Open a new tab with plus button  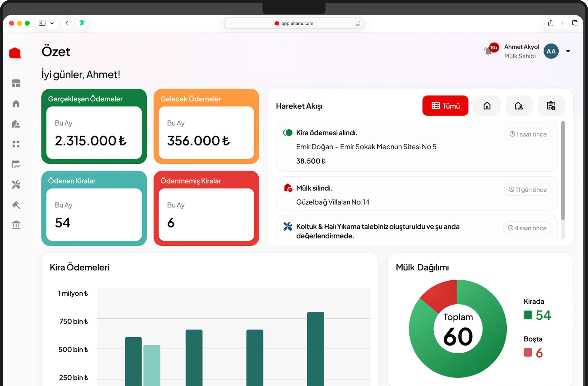563,23
